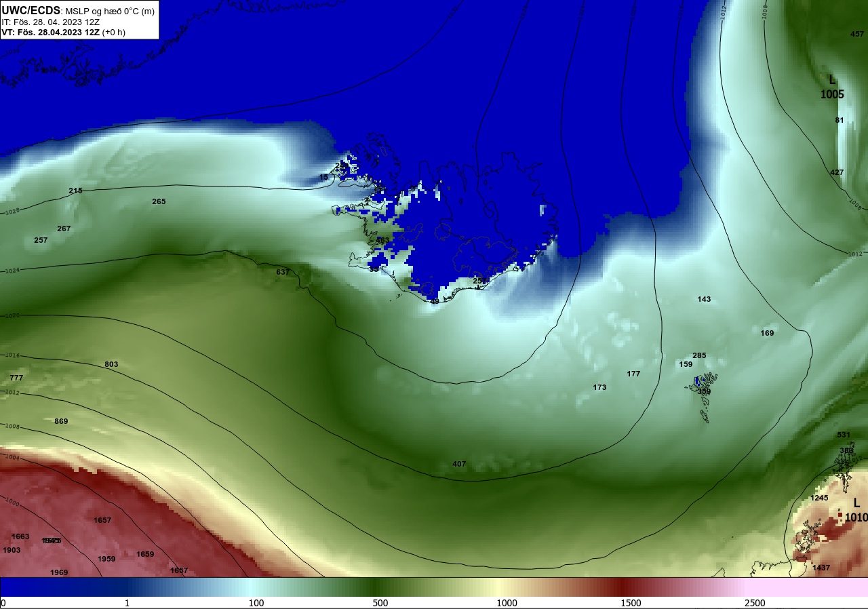Click the 777 height value
This screenshot has height=609, width=868.
pyautogui.click(x=16, y=378)
